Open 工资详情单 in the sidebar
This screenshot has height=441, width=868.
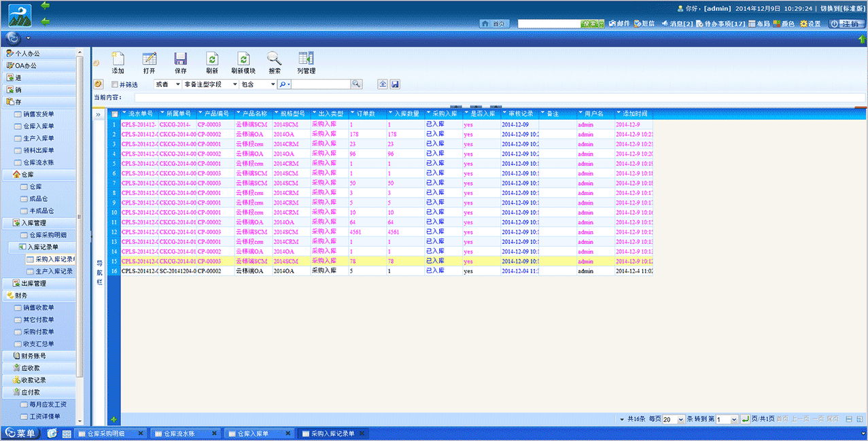pyautogui.click(x=40, y=417)
